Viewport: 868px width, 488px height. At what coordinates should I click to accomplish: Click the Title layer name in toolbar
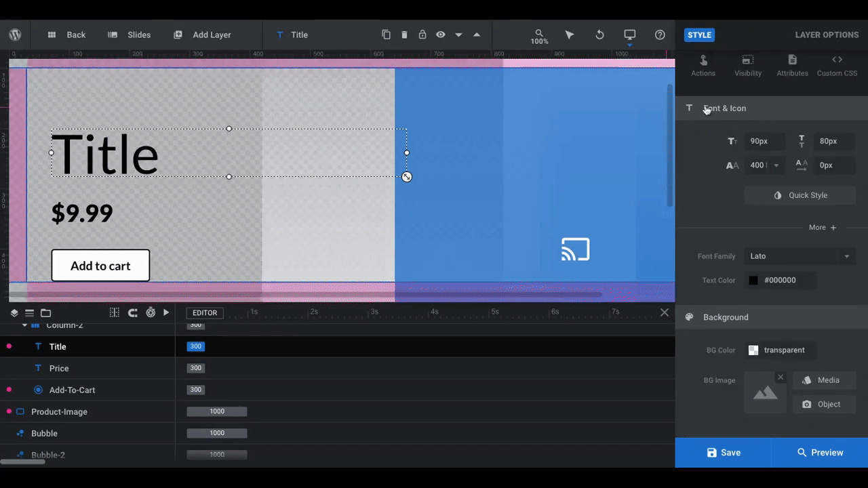pos(299,35)
